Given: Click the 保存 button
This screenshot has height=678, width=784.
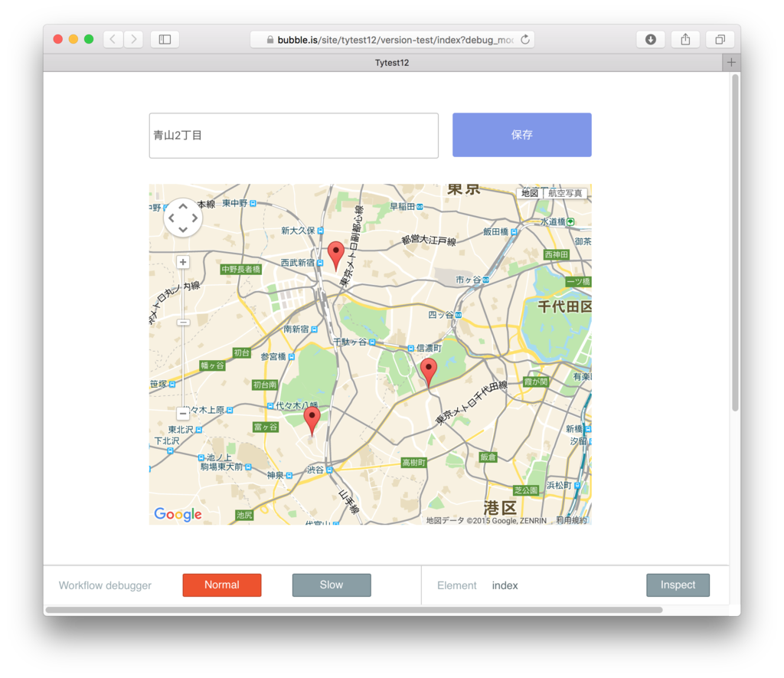Looking at the screenshot, I should point(522,135).
